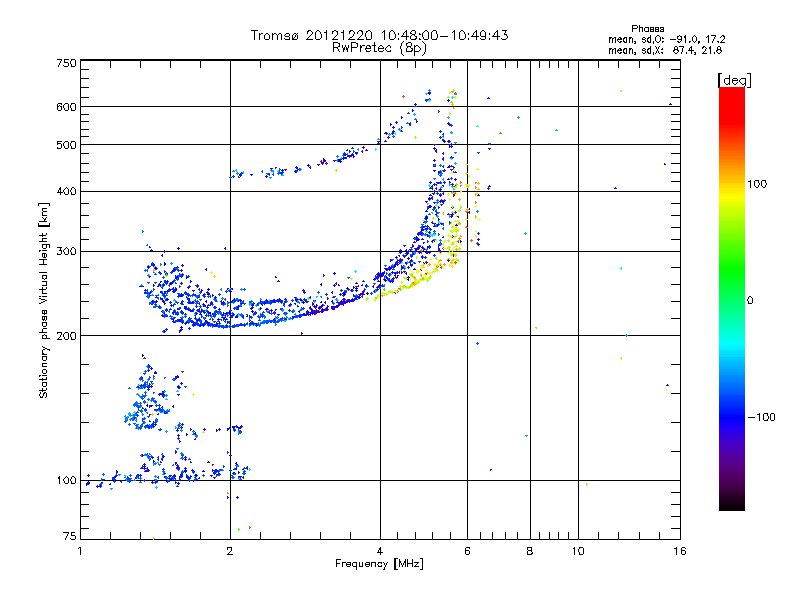This screenshot has width=800, height=600.
Task: Click the y-axis tick label '400'
Action: [x=66, y=191]
